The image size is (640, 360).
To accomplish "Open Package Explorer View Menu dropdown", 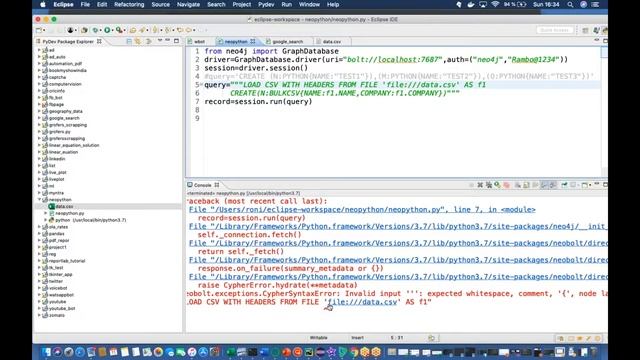I will pos(160,41).
